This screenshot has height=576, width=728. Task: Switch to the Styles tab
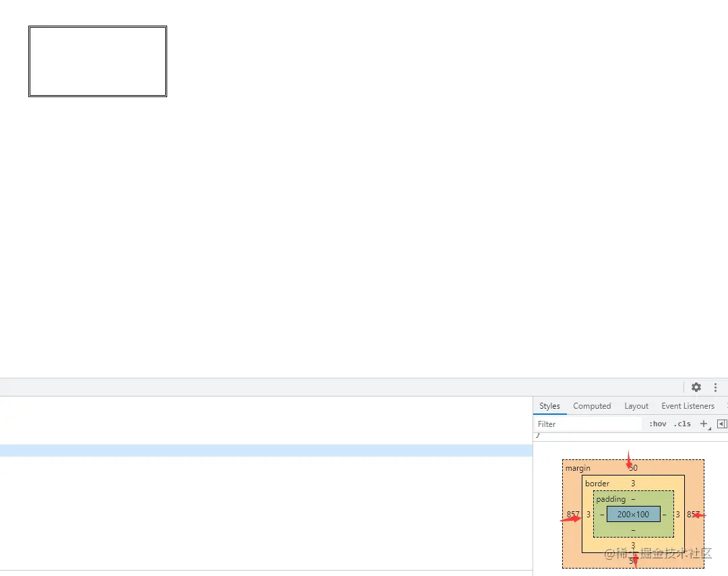[550, 405]
